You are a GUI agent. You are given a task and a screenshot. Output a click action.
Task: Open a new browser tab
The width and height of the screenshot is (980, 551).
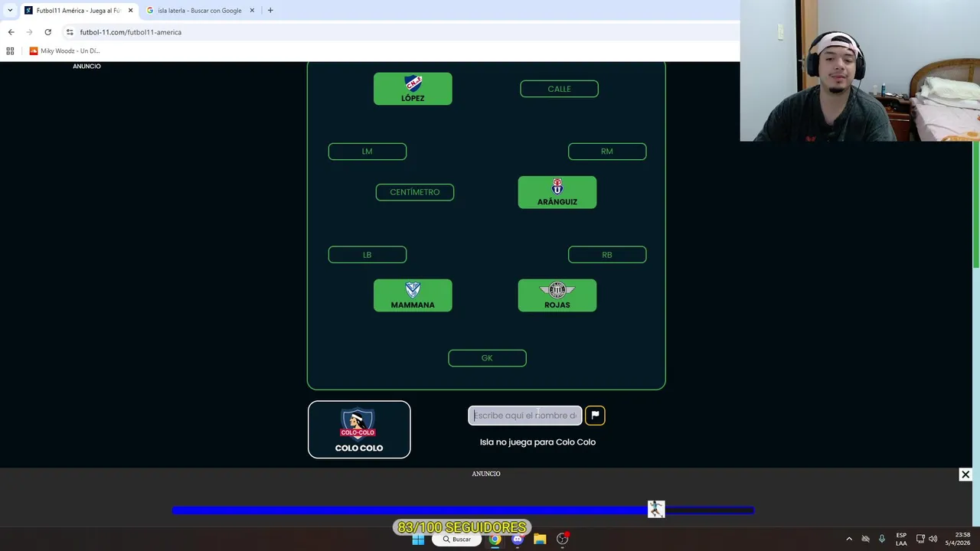pos(270,11)
